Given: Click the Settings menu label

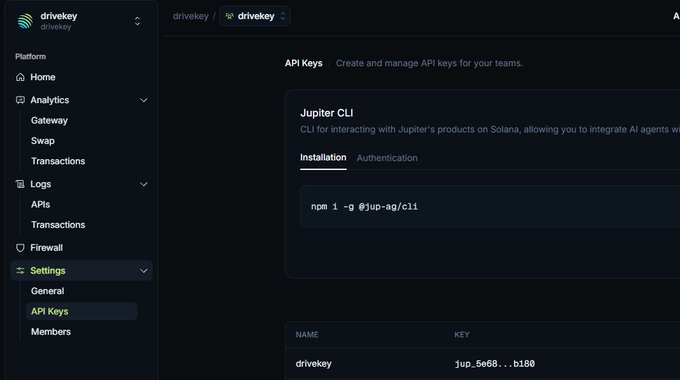Looking at the screenshot, I should pyautogui.click(x=48, y=271).
